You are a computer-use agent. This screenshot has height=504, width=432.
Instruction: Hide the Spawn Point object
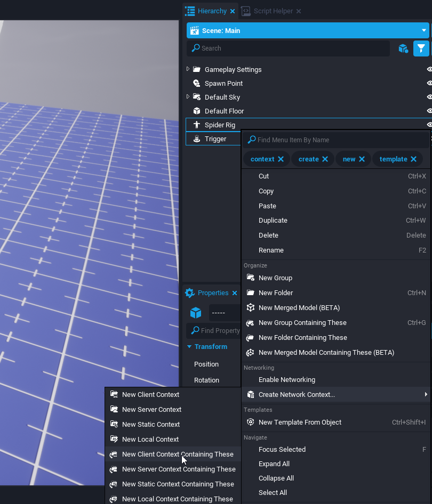coord(429,84)
